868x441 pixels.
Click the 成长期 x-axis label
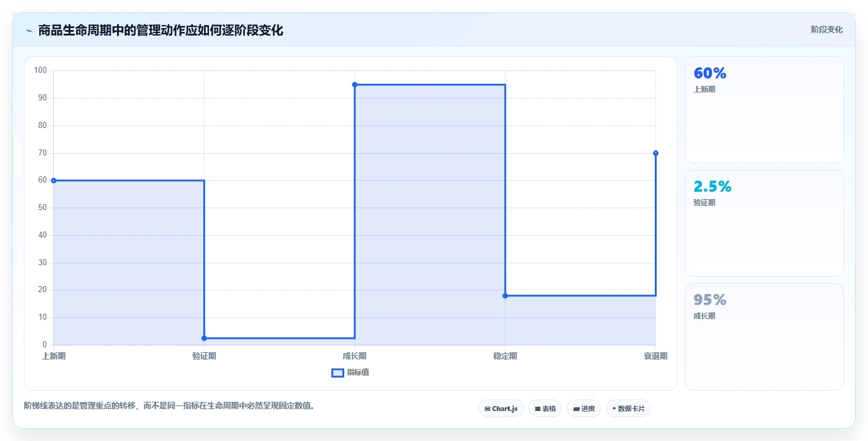coord(355,356)
